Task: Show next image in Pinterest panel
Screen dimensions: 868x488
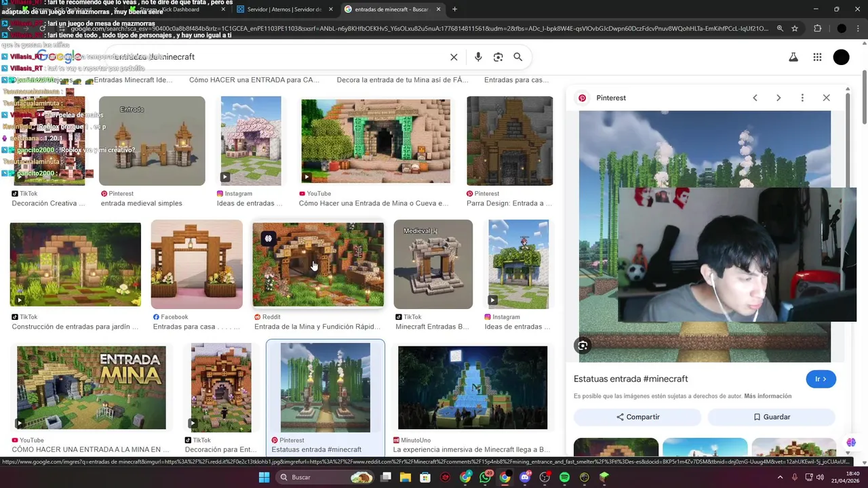Action: click(x=778, y=98)
